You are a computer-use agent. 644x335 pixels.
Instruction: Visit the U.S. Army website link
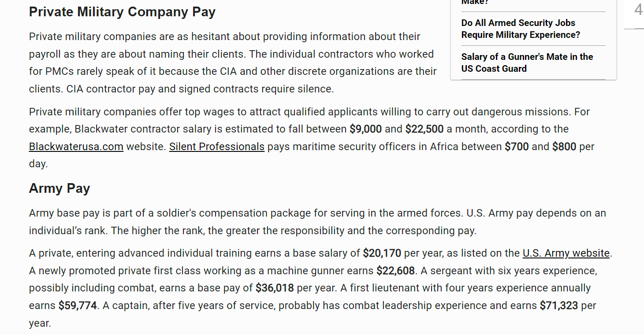coord(566,253)
